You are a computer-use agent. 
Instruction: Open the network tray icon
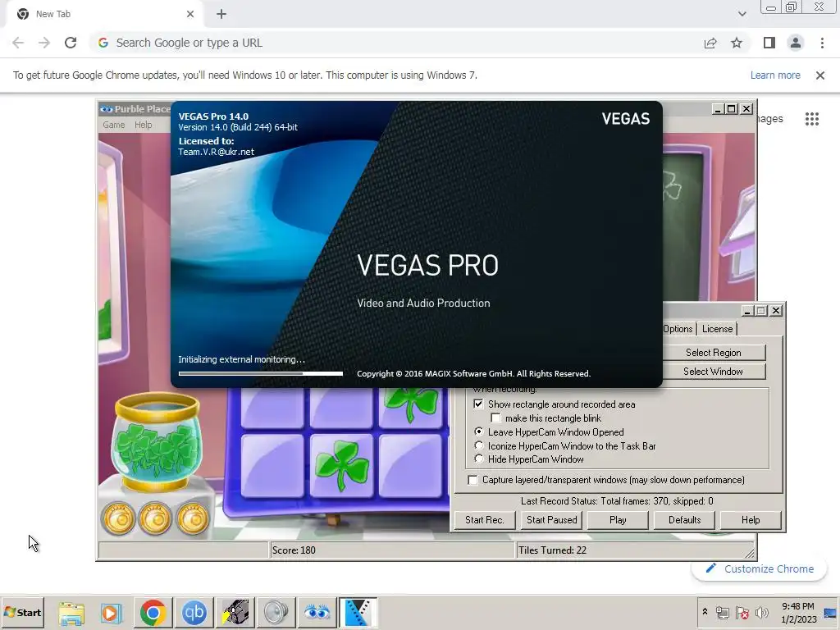723,612
